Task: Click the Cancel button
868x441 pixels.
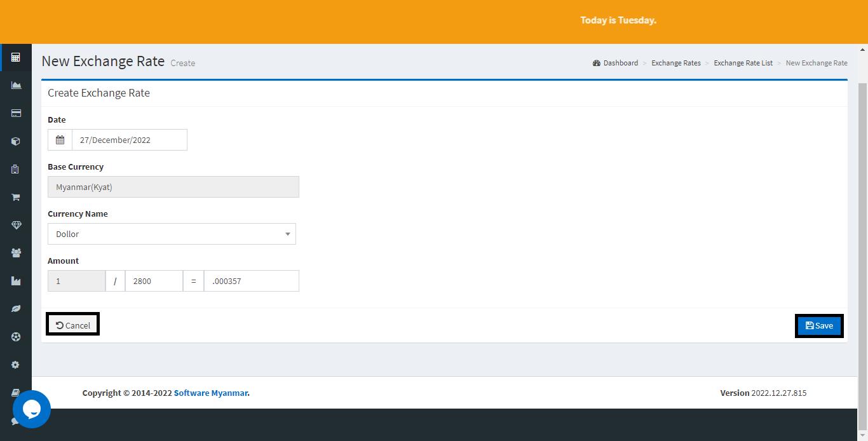Action: (x=72, y=325)
